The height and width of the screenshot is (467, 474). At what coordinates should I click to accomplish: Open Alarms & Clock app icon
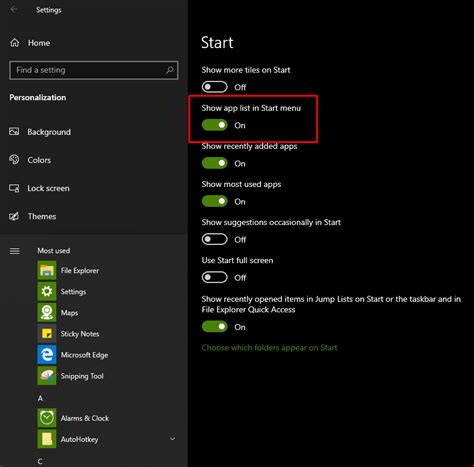point(47,418)
